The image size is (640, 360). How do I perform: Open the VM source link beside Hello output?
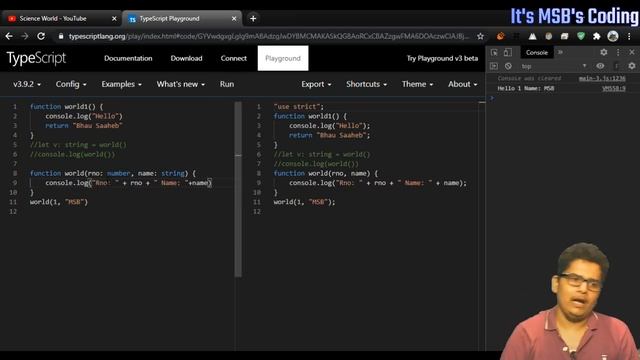613,88
